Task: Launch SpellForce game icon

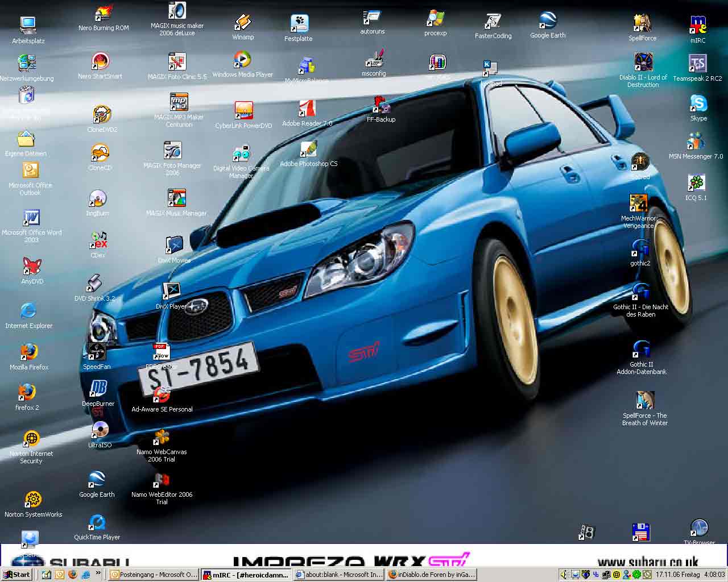Action: tap(642, 23)
